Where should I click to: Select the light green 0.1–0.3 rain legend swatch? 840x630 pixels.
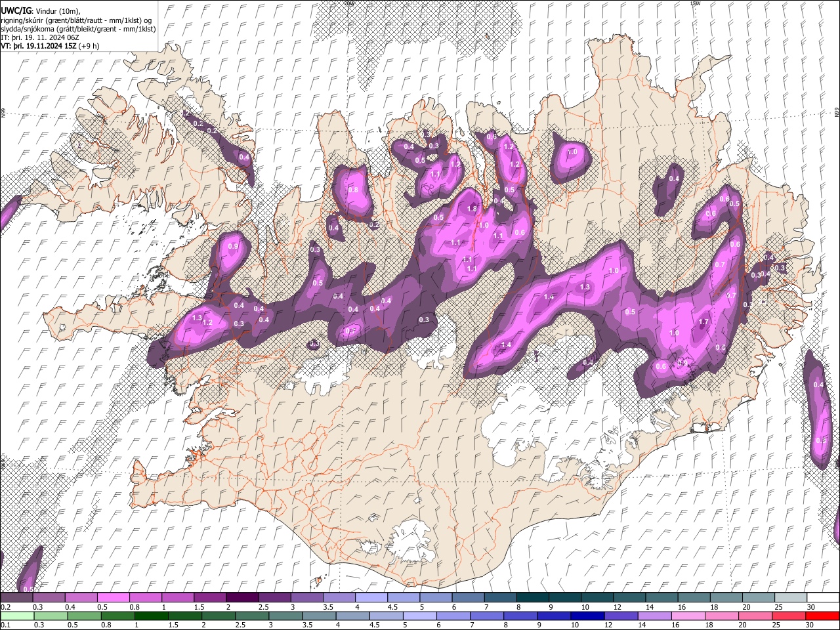[16, 616]
